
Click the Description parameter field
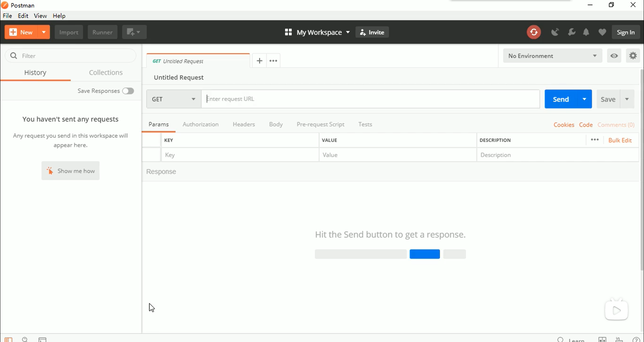pos(558,155)
